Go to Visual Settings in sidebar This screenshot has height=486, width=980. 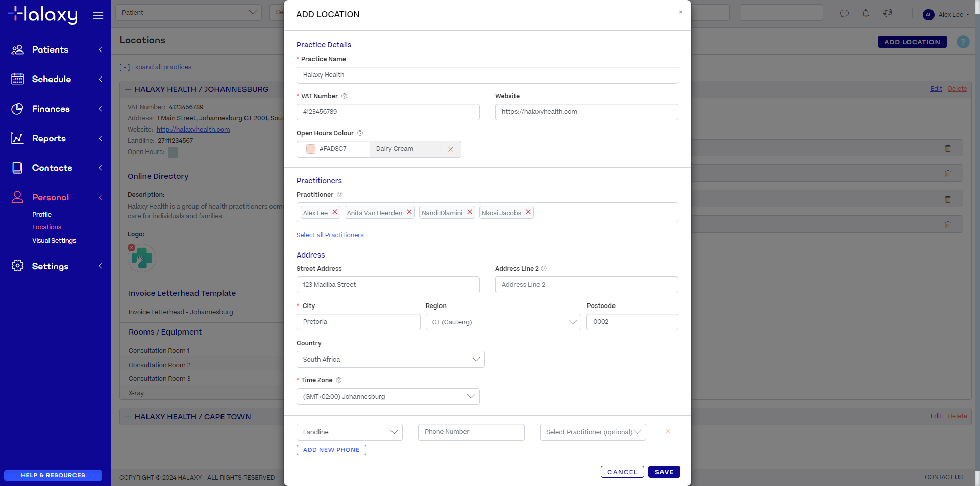(x=54, y=241)
